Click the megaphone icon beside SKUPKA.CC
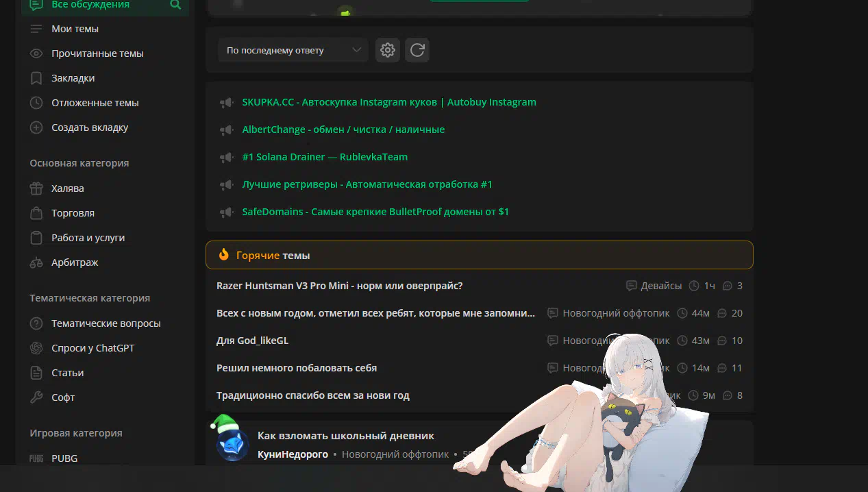Viewport: 868px width, 492px height. [227, 102]
